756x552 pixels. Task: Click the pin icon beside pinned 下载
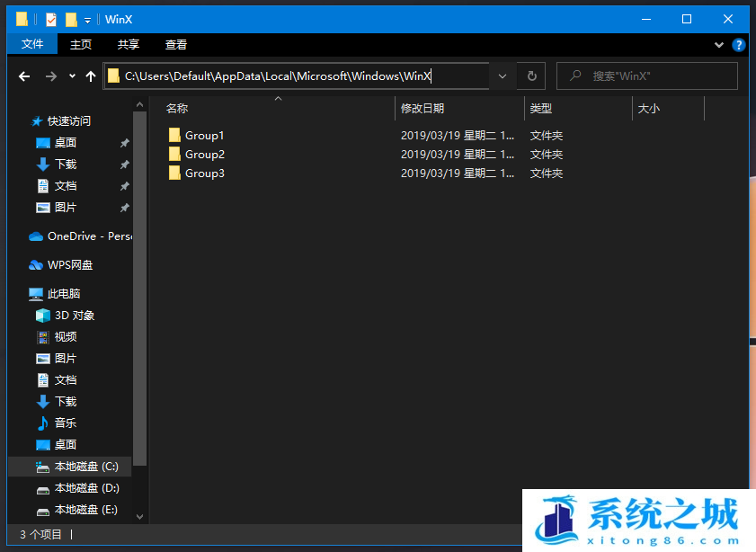[x=124, y=165]
